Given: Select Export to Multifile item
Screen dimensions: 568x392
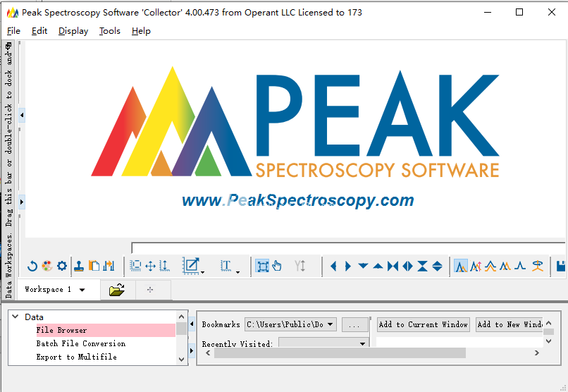Looking at the screenshot, I should [x=76, y=357].
